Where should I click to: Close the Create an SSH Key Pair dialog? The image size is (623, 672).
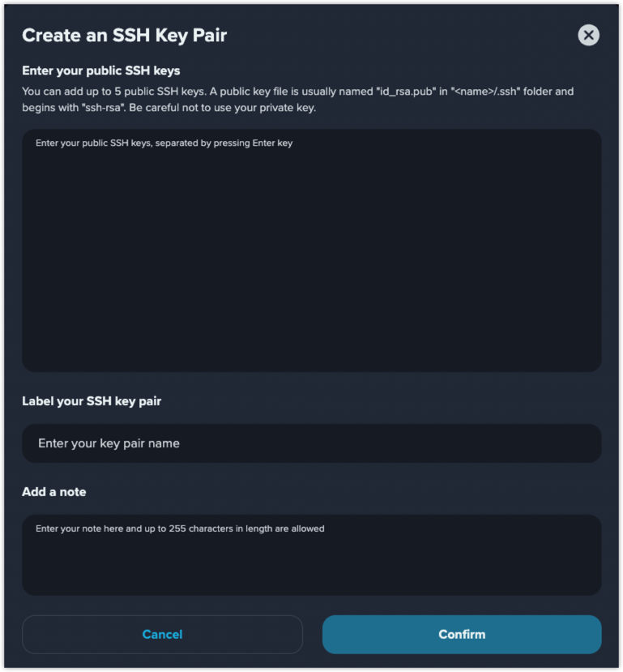588,35
